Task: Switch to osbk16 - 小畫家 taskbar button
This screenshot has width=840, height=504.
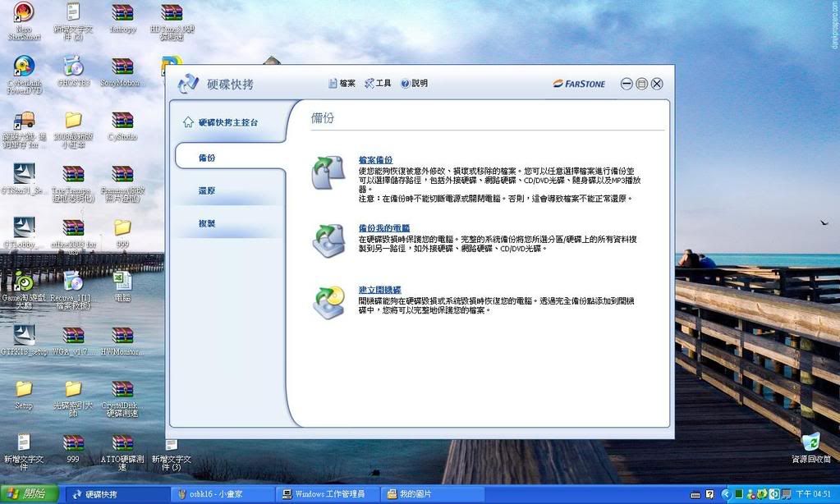Action: tap(222, 494)
